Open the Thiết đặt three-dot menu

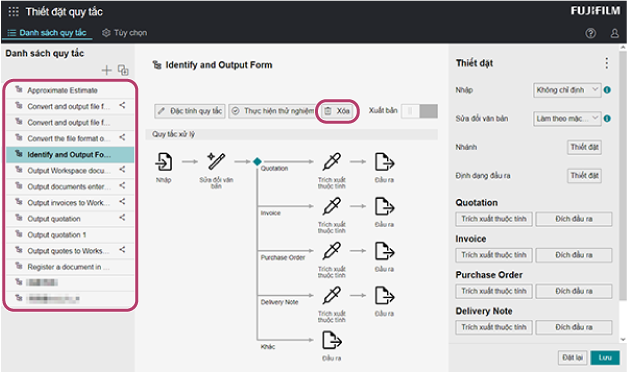[x=607, y=63]
